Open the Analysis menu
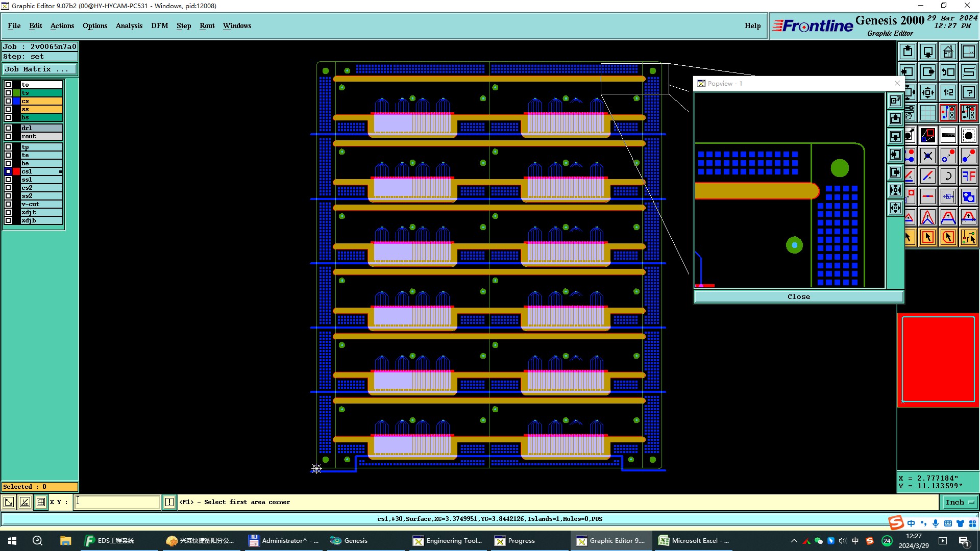Image resolution: width=980 pixels, height=551 pixels. click(129, 26)
